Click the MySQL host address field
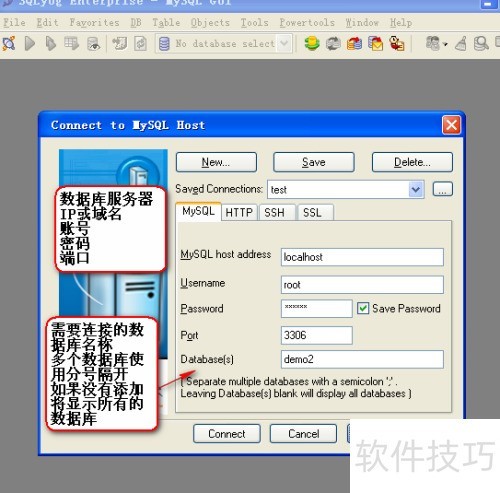The width and height of the screenshot is (500, 493). click(362, 257)
